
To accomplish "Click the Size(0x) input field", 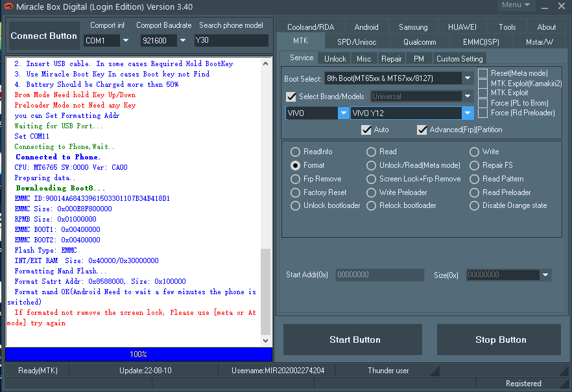I will point(503,275).
